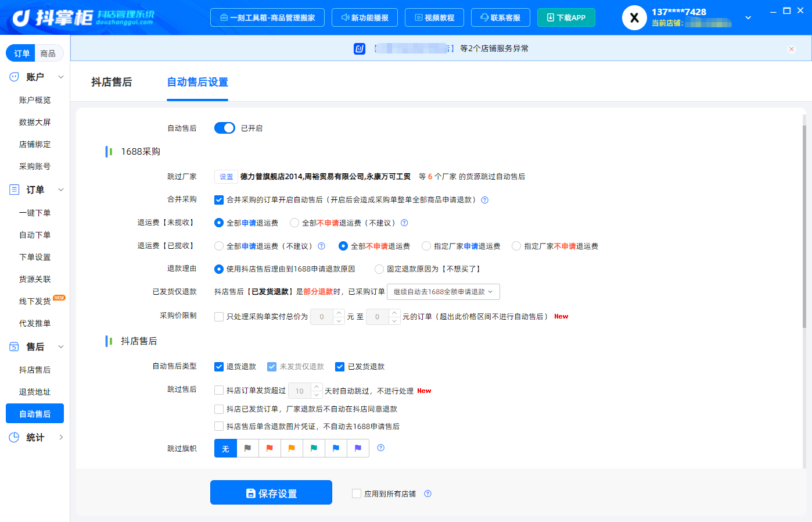Dismiss the store service warning banner
The image size is (812, 522).
pos(791,49)
